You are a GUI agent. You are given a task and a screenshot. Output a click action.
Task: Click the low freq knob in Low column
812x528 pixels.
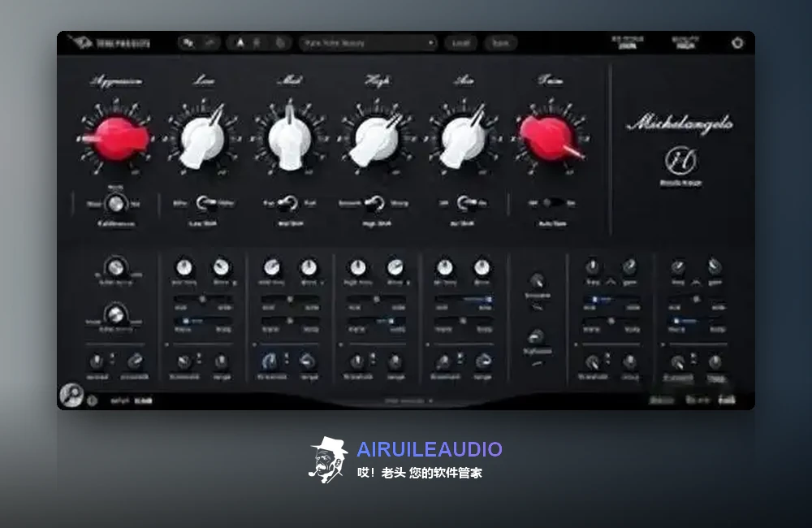[x=184, y=267]
